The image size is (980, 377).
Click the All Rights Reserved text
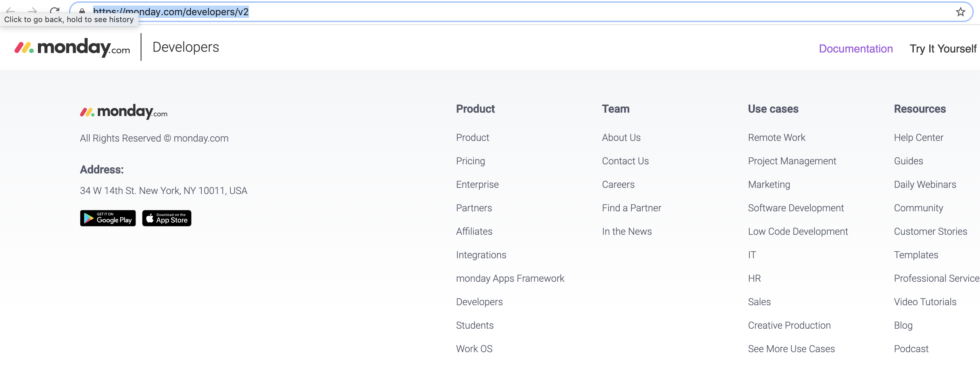click(154, 138)
